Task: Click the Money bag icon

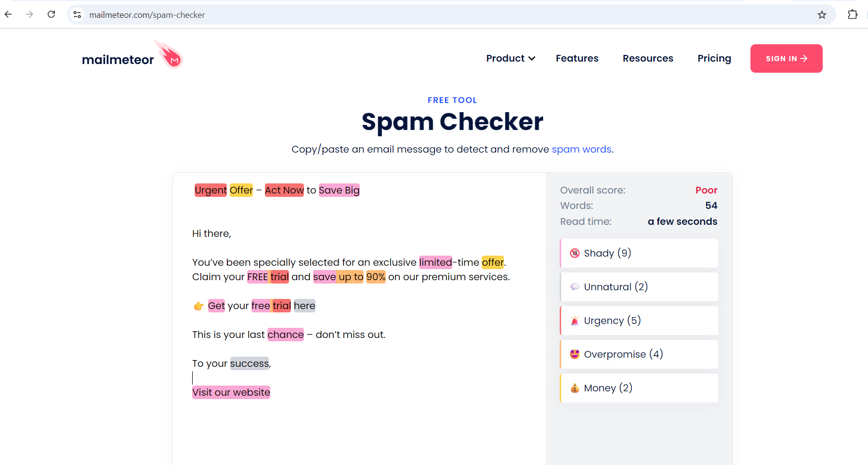Action: 575,388
